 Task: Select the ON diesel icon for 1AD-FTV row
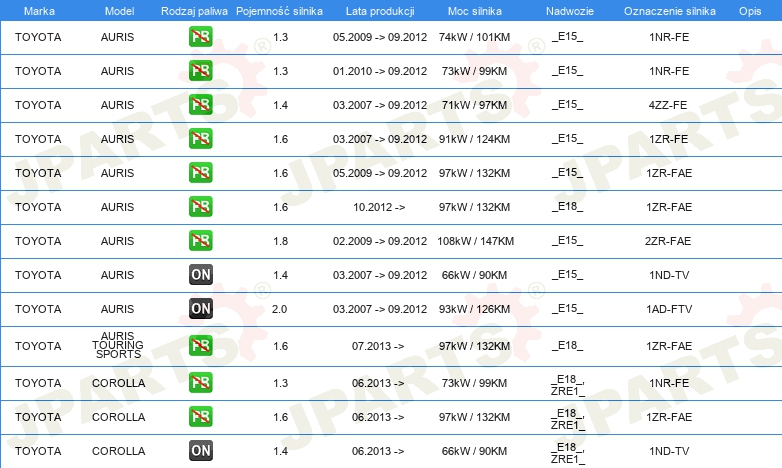coord(200,308)
